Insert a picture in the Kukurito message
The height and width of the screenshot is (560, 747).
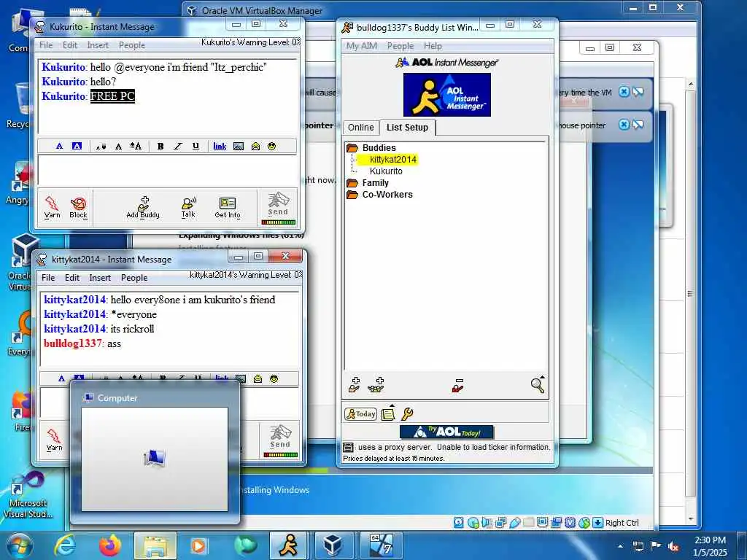pyautogui.click(x=239, y=146)
